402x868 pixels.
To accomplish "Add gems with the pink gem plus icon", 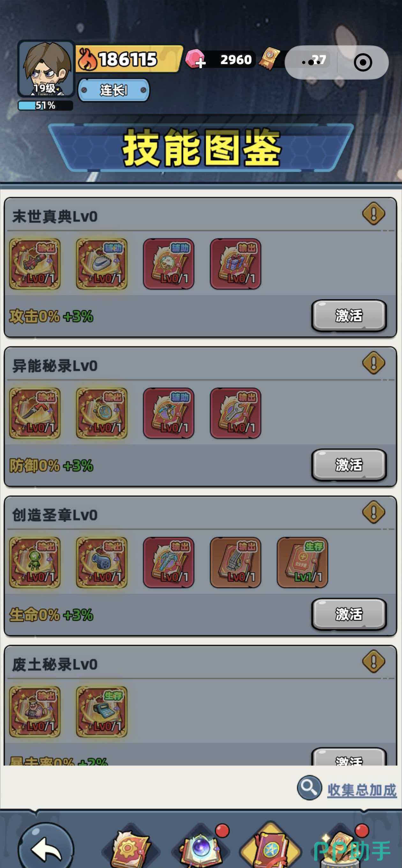I will [195, 59].
